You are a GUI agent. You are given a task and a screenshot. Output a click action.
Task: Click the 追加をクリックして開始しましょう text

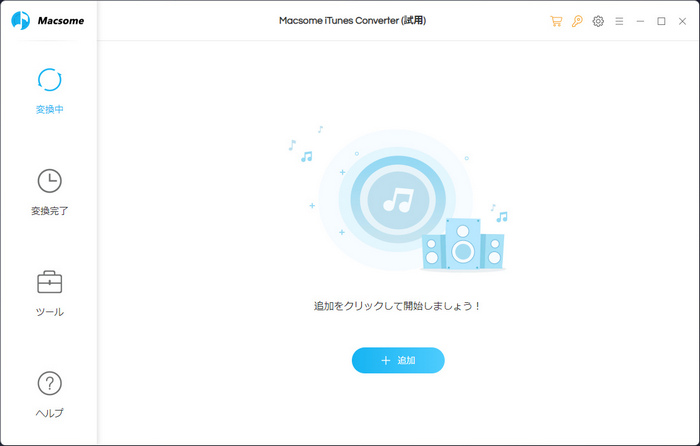(x=397, y=306)
